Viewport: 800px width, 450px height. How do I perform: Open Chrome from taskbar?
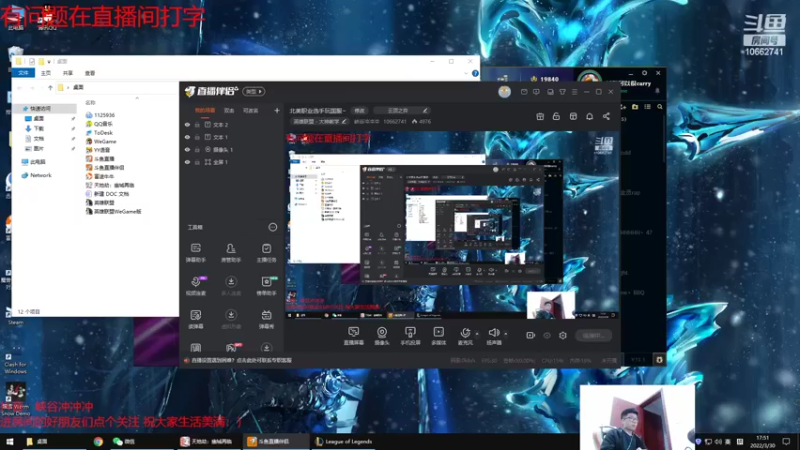(98, 441)
